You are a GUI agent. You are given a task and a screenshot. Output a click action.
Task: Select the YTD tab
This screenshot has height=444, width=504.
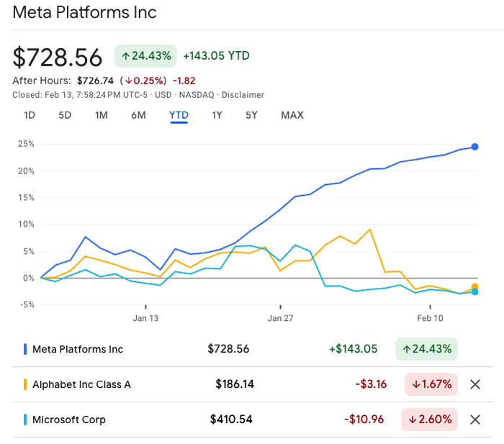click(x=179, y=115)
